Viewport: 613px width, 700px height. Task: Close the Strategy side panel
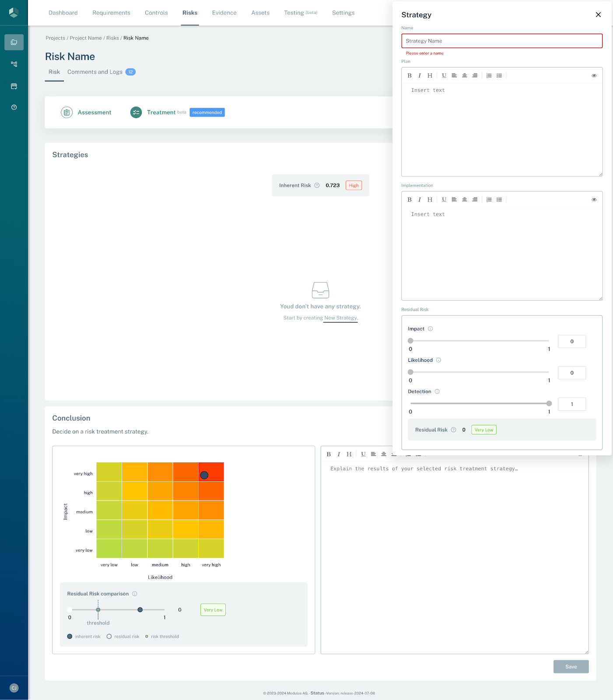tap(598, 15)
